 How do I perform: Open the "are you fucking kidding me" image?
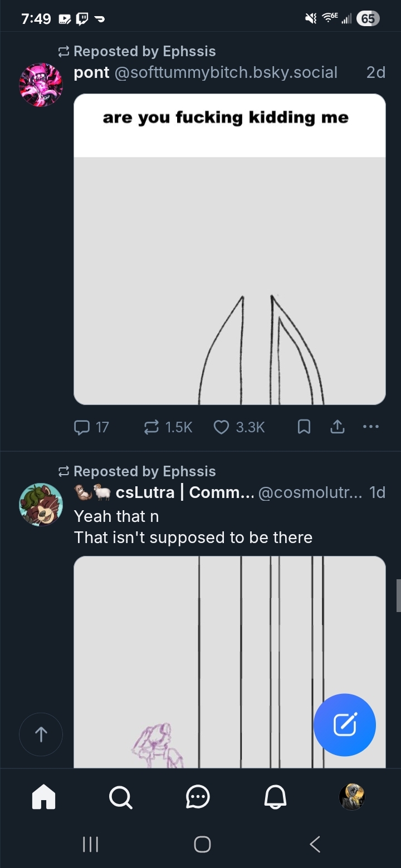tap(229, 249)
